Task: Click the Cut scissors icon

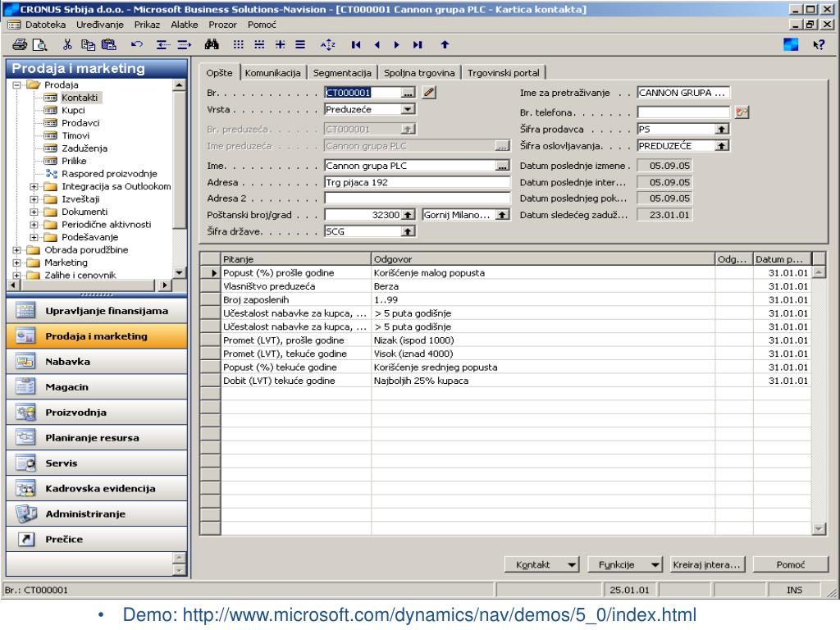Action: [67, 45]
